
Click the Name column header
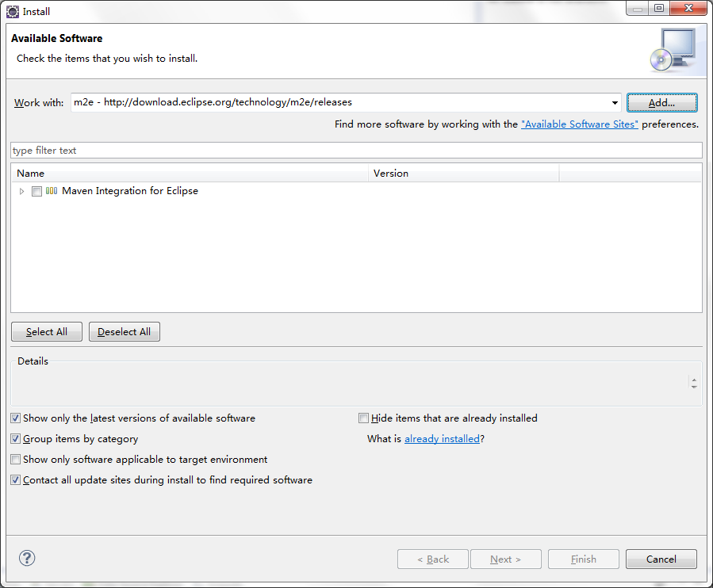click(x=190, y=173)
